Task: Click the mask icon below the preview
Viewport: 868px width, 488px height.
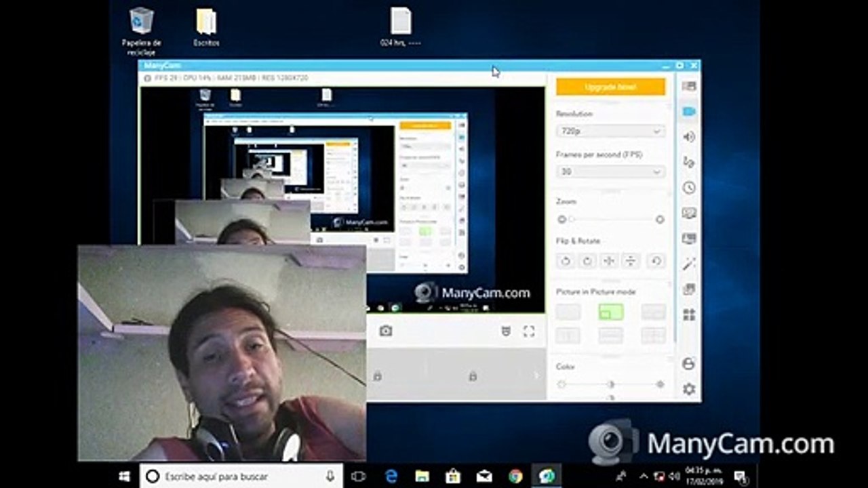Action: point(506,331)
